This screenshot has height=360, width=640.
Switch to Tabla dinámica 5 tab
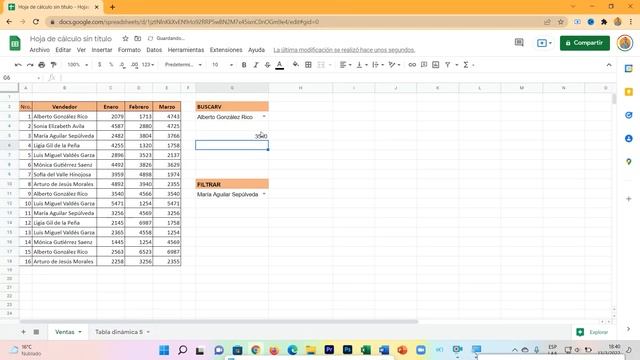122,332
